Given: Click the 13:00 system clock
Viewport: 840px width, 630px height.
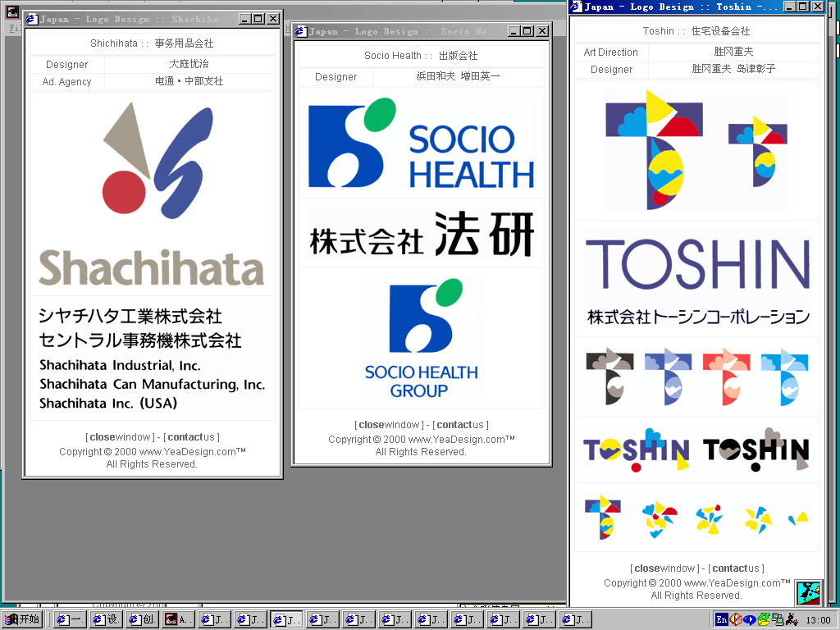Looking at the screenshot, I should click(818, 620).
